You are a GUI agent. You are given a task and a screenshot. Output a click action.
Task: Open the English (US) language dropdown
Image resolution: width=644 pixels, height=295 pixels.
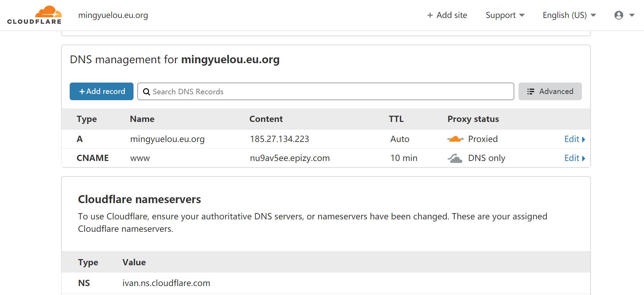(569, 15)
